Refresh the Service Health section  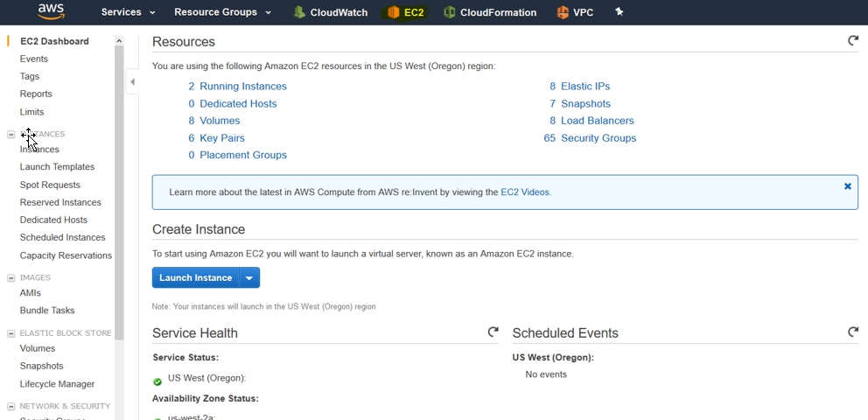(x=493, y=332)
